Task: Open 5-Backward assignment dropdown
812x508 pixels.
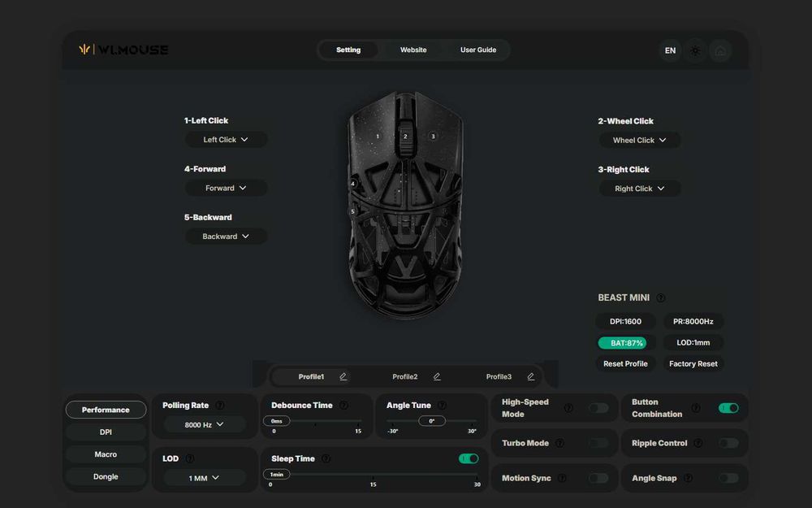Action: pos(227,237)
